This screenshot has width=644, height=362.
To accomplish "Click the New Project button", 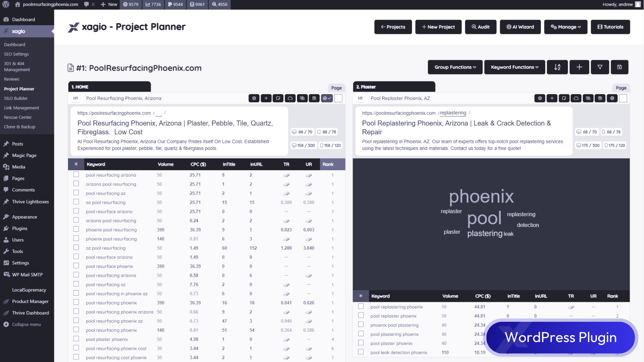I will coord(438,27).
